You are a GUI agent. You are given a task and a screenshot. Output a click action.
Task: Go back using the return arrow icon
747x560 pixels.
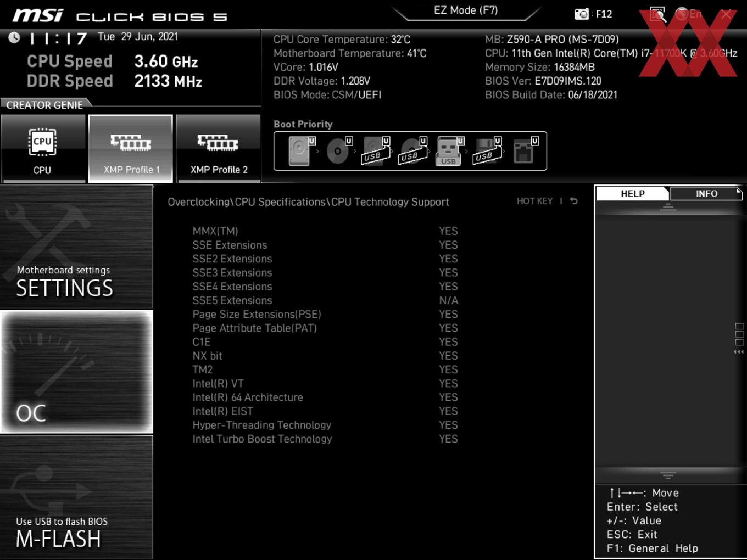click(574, 201)
